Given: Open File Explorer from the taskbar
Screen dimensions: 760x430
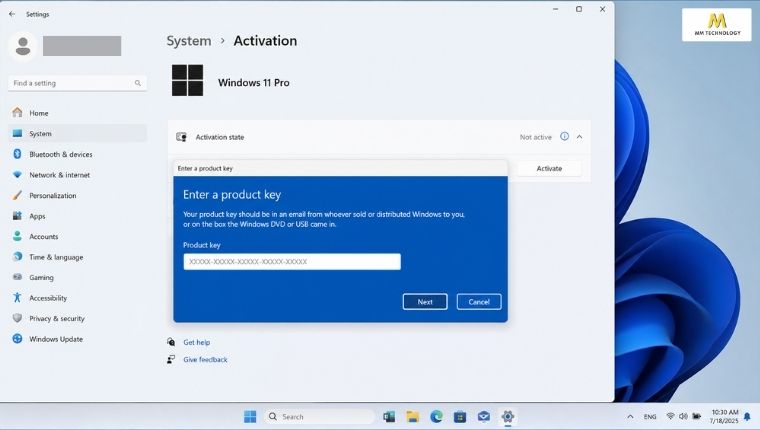Looking at the screenshot, I should pyautogui.click(x=412, y=416).
